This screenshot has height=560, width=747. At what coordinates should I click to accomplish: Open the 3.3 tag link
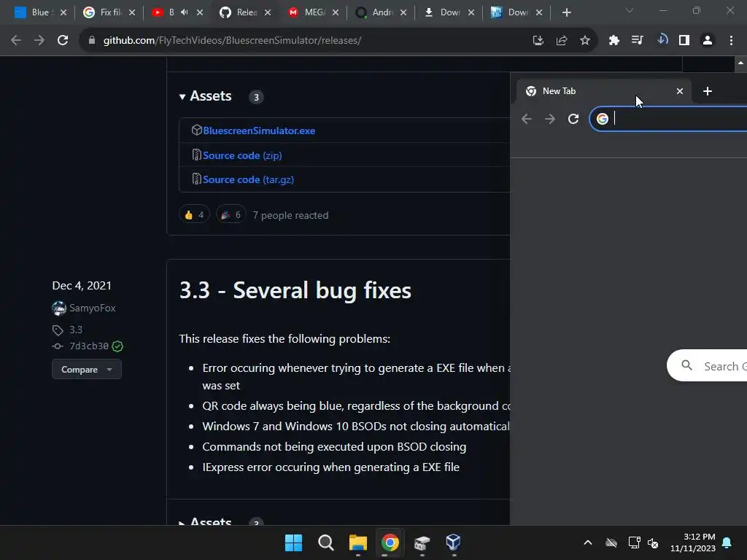(x=76, y=330)
